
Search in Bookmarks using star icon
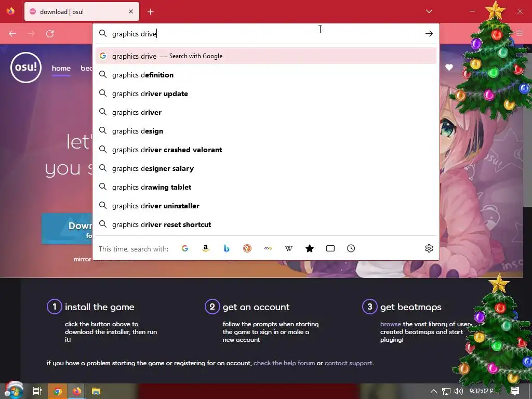coord(310,248)
